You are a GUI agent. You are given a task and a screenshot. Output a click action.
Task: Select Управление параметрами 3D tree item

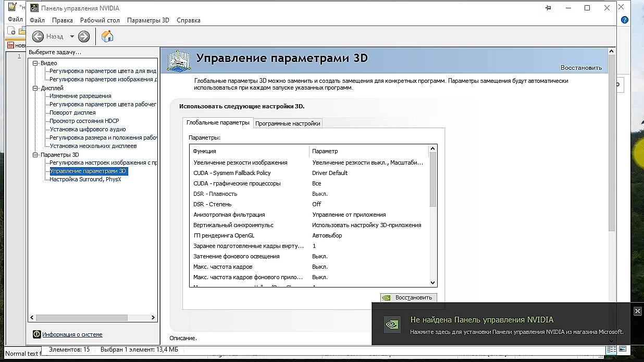(88, 171)
